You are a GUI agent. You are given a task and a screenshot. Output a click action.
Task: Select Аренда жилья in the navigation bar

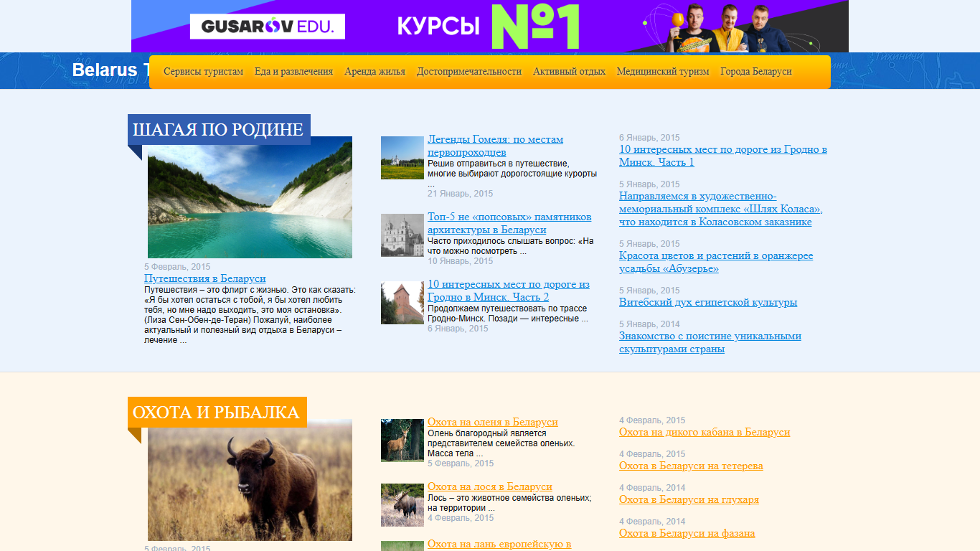pyautogui.click(x=374, y=72)
